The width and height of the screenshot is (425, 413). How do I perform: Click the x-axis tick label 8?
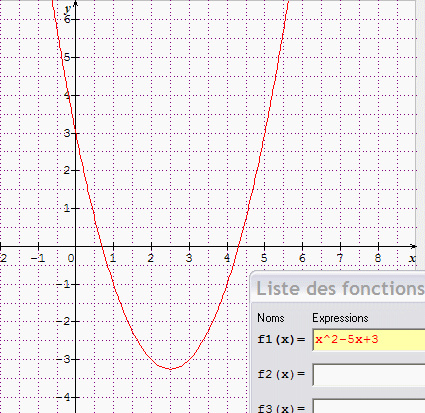pos(378,258)
